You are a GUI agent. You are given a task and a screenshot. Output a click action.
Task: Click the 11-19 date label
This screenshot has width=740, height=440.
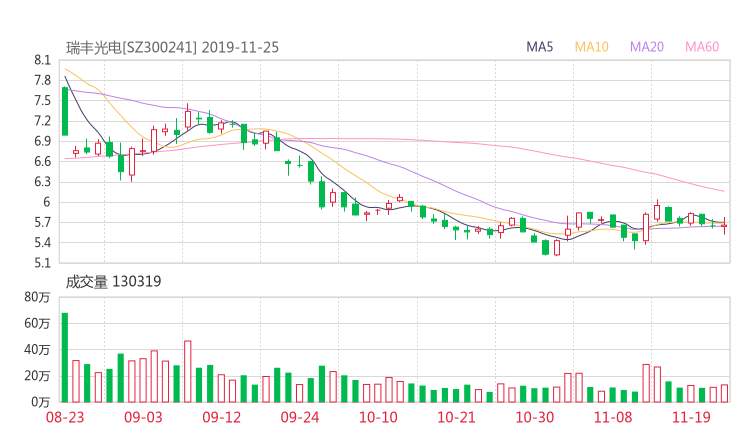pyautogui.click(x=691, y=417)
